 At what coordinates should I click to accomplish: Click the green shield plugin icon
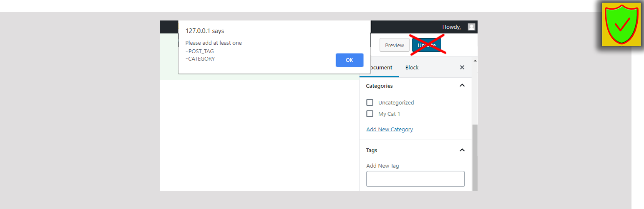(x=621, y=24)
